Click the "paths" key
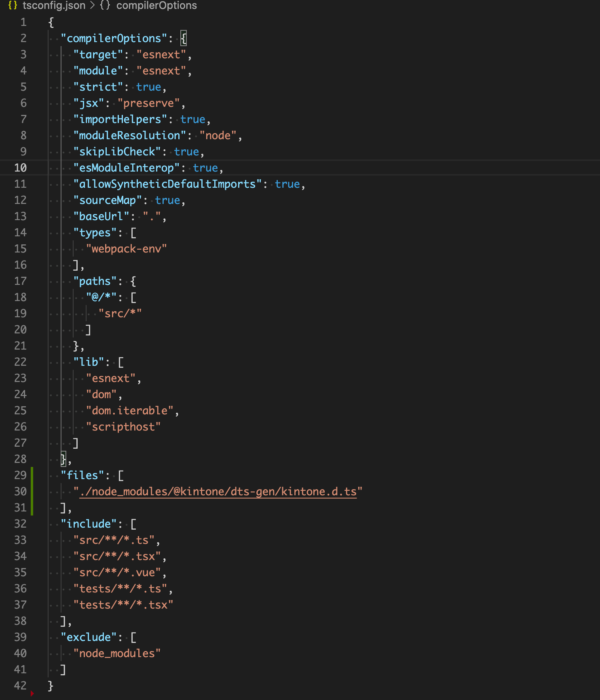This screenshot has width=600, height=700. 95,281
